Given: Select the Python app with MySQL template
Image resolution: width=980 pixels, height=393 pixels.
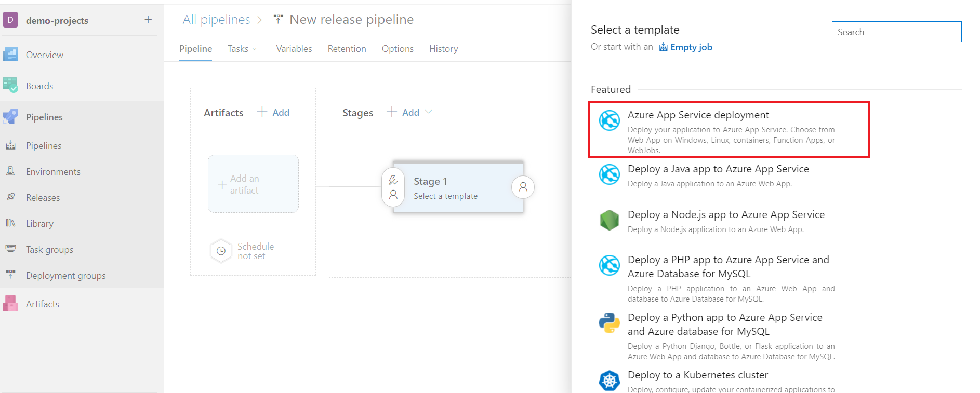Looking at the screenshot, I should click(x=725, y=324).
